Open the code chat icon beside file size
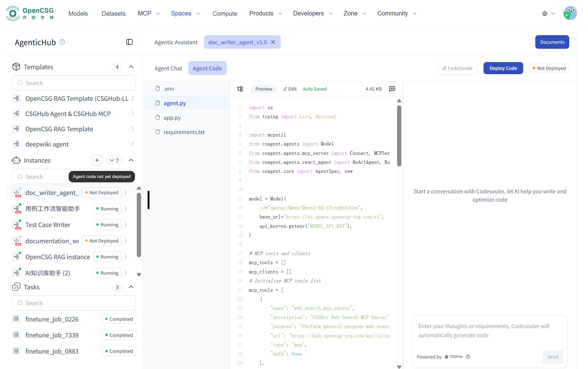Viewport: 588px width, 369px height. pyautogui.click(x=392, y=89)
